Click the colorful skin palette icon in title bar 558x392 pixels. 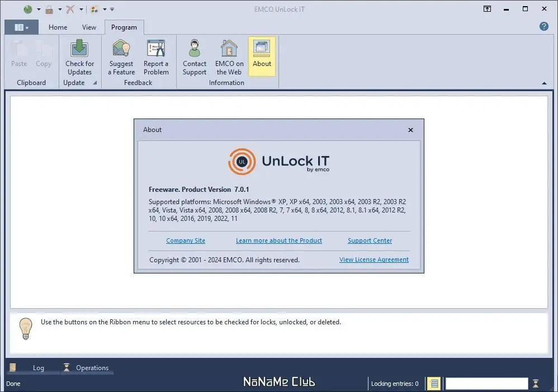94,10
